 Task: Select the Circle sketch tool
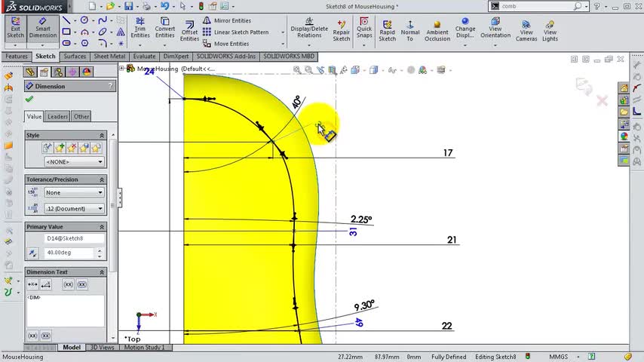pyautogui.click(x=84, y=20)
